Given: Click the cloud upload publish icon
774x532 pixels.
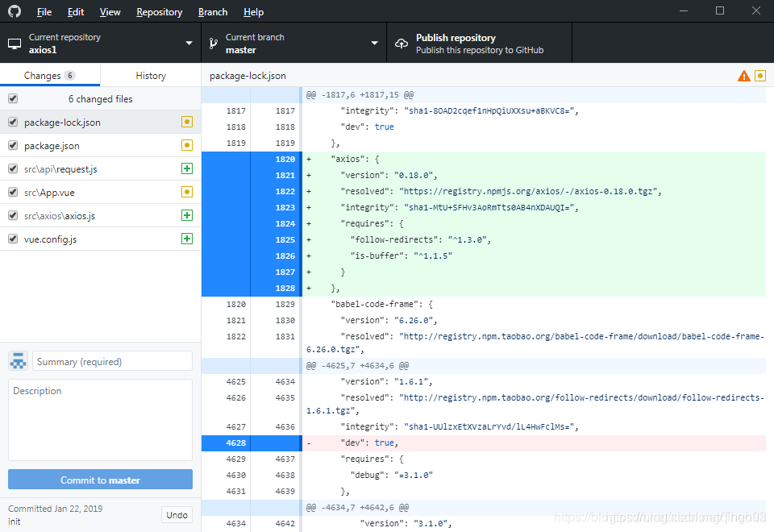Looking at the screenshot, I should click(402, 44).
